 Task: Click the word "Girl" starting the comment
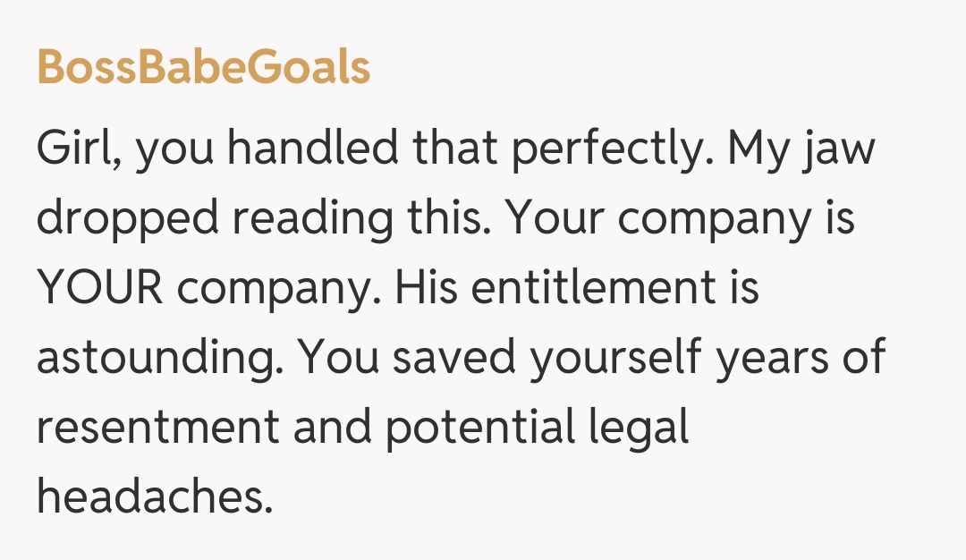(x=80, y=148)
